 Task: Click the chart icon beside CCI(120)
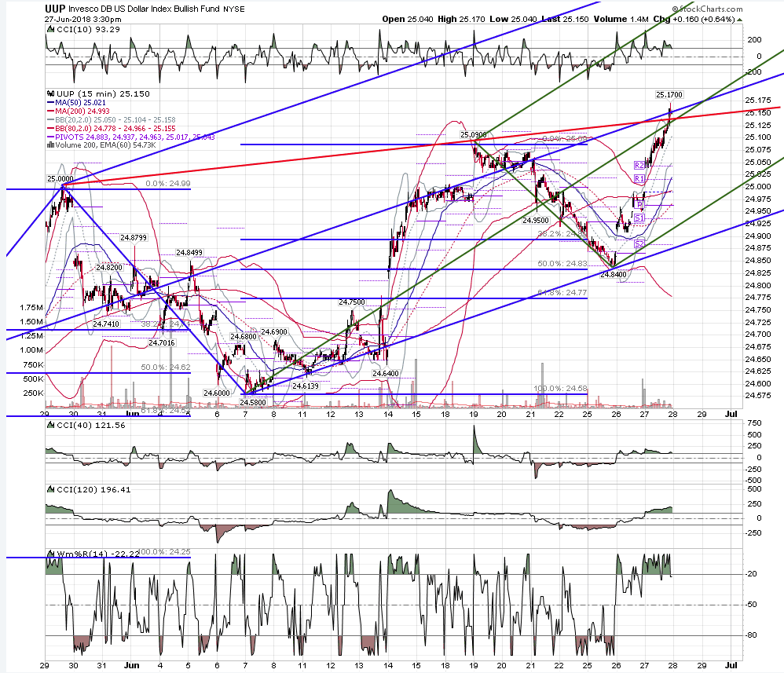[50, 489]
